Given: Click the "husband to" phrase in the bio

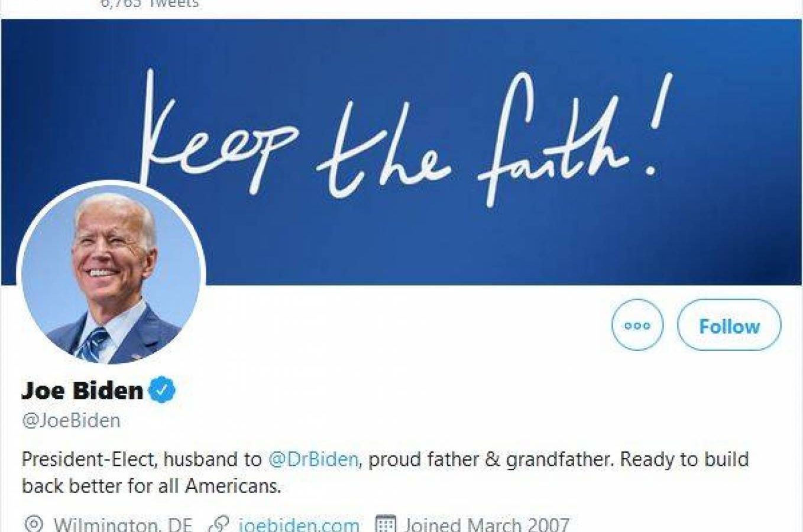Looking at the screenshot, I should pos(212,459).
